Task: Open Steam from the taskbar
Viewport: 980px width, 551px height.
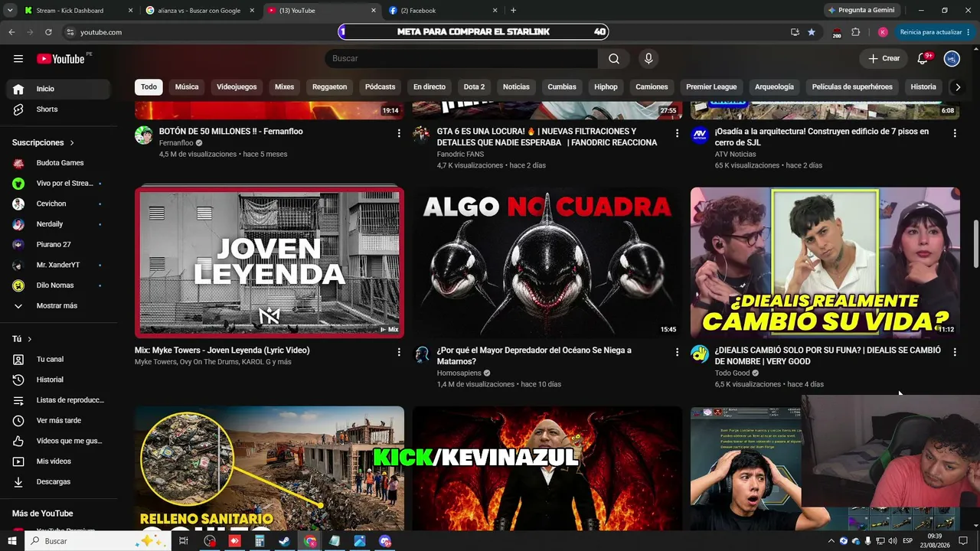Action: tap(284, 541)
